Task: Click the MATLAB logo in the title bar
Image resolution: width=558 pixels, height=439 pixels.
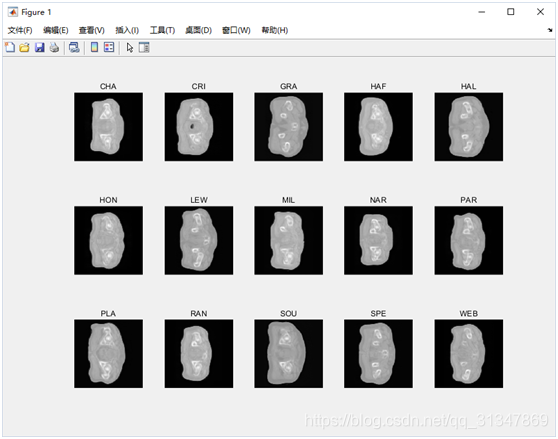Action: point(12,12)
